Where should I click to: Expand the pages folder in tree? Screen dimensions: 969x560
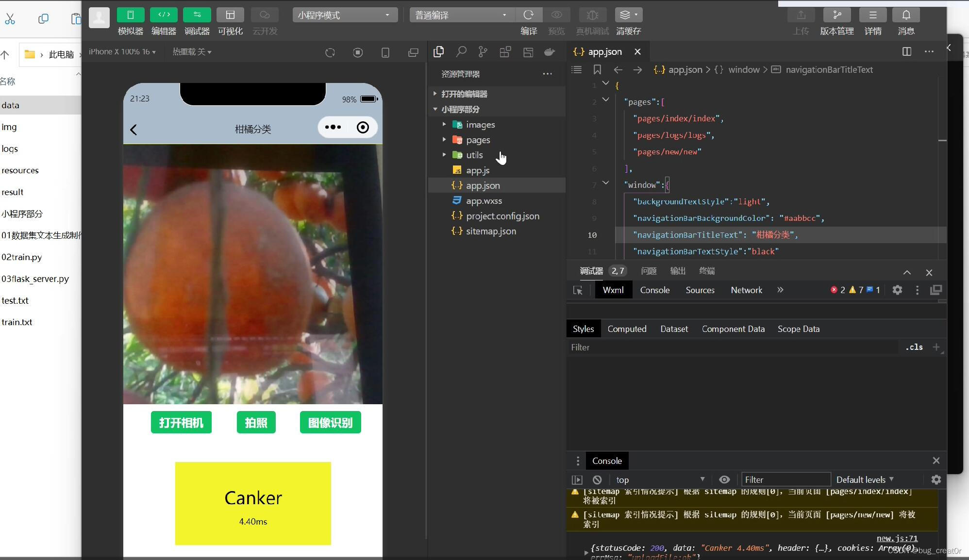[x=478, y=140]
